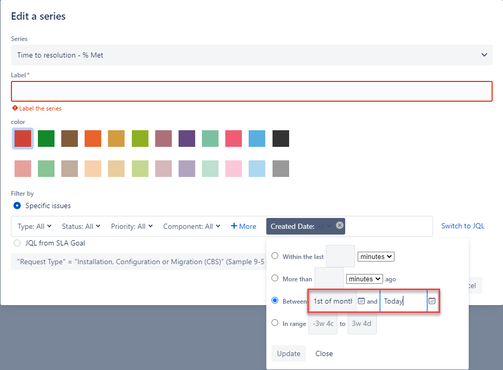503x370 pixels.
Task: Select the Specific issues radio button
Action: (17, 206)
